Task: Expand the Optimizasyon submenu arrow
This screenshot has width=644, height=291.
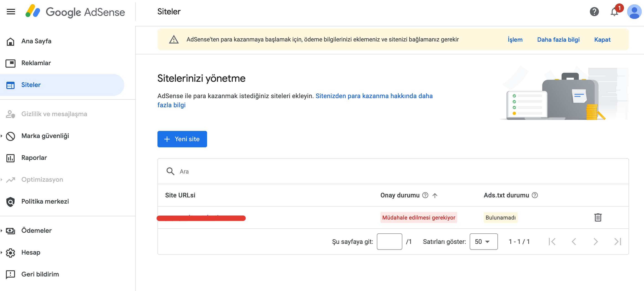Action: pyautogui.click(x=2, y=180)
